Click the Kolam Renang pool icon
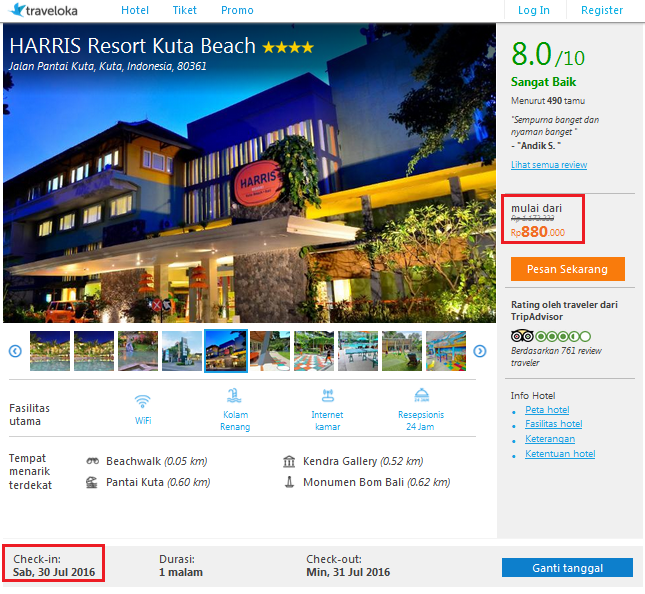645x594 pixels. coord(234,395)
